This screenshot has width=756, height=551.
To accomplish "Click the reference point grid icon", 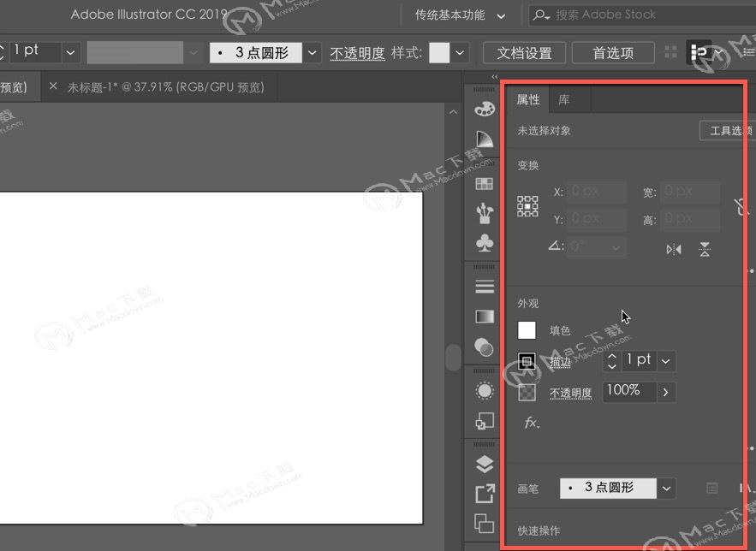I will click(x=527, y=206).
